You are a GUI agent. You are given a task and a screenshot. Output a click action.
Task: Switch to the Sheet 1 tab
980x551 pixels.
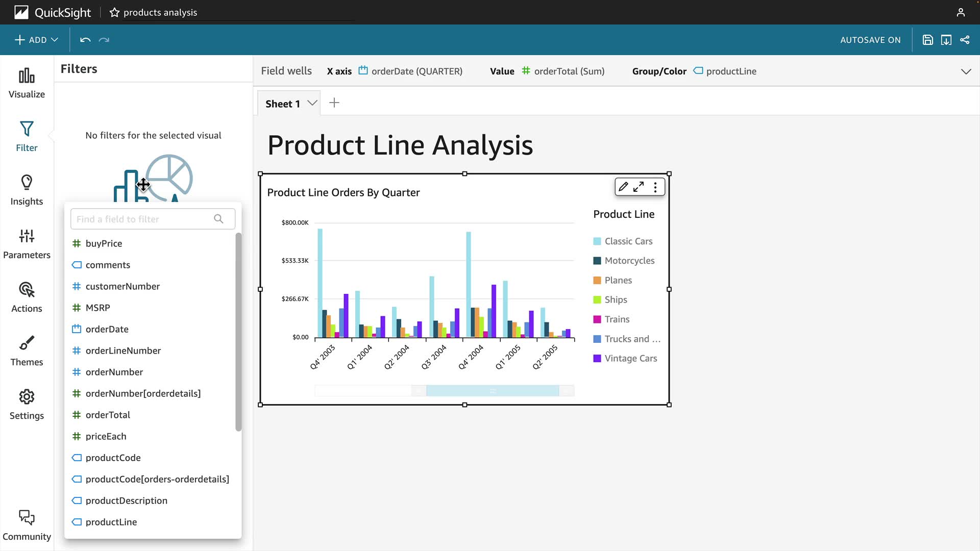click(x=282, y=104)
